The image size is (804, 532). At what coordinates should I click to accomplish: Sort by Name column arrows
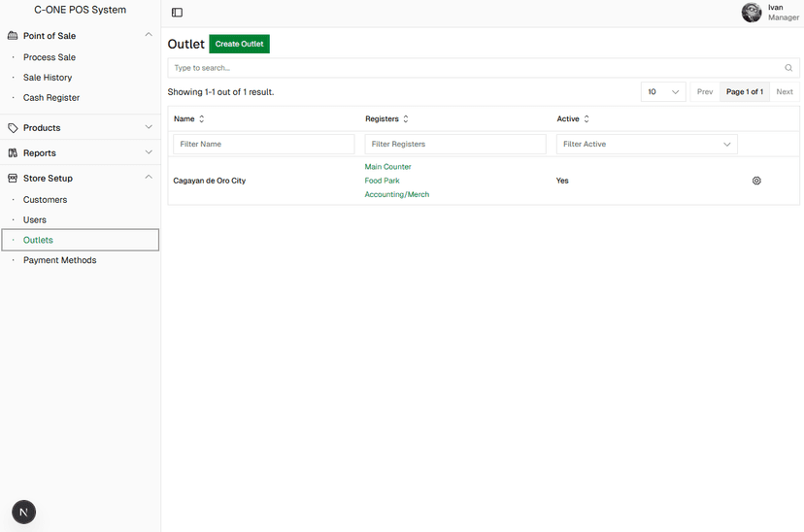(202, 118)
